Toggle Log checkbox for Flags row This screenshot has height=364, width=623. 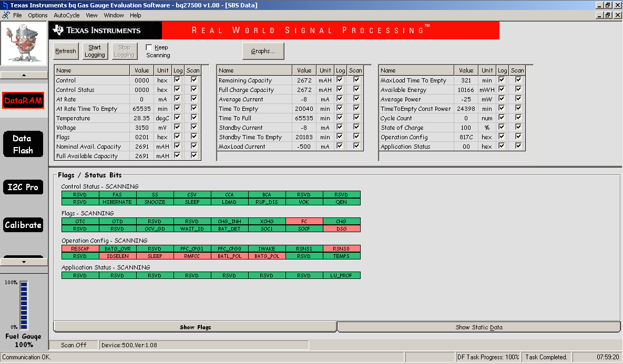coord(177,137)
